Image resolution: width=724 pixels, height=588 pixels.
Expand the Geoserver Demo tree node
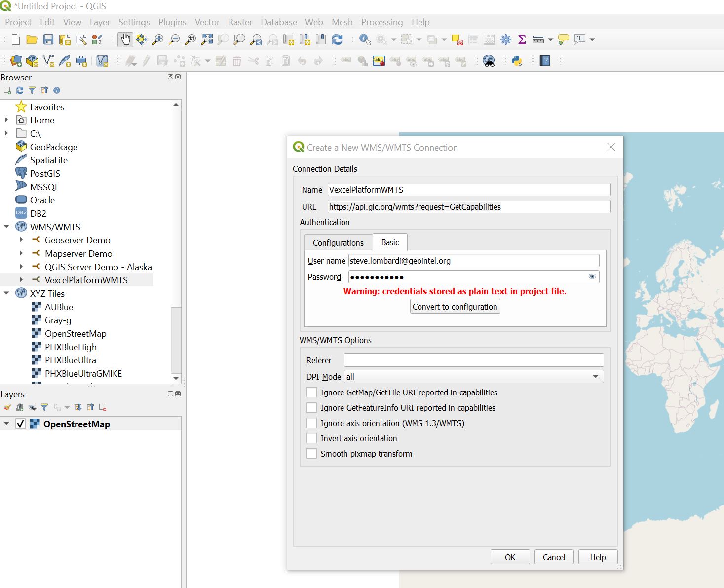pyautogui.click(x=21, y=240)
